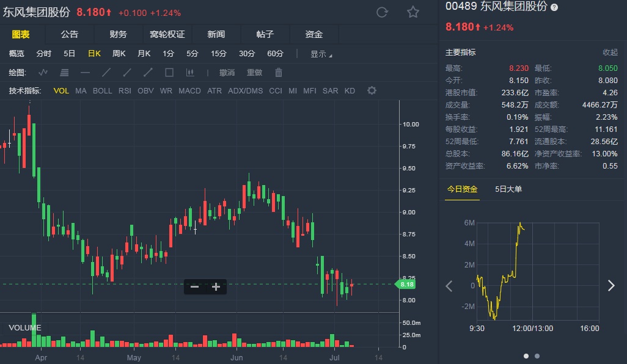This screenshot has width=627, height=364.
Task: Select the candlestick measure tool
Action: tap(190, 72)
